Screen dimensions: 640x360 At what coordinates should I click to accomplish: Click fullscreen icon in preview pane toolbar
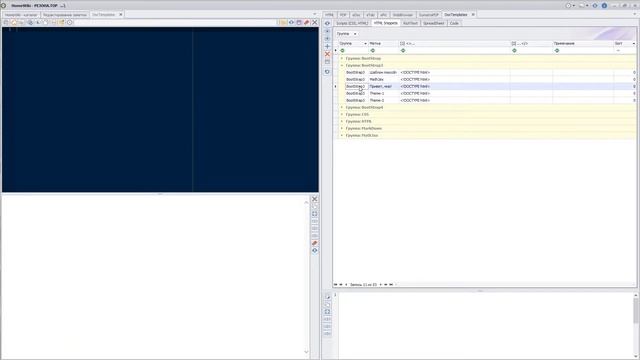(315, 213)
